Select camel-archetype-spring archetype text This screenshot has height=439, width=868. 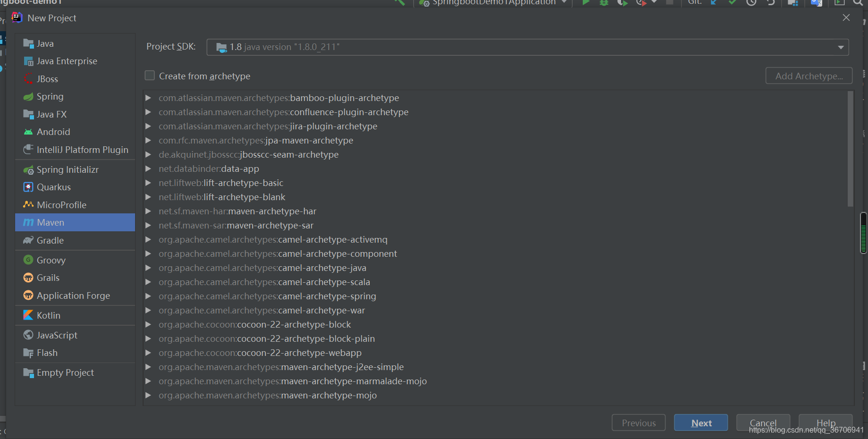point(327,296)
